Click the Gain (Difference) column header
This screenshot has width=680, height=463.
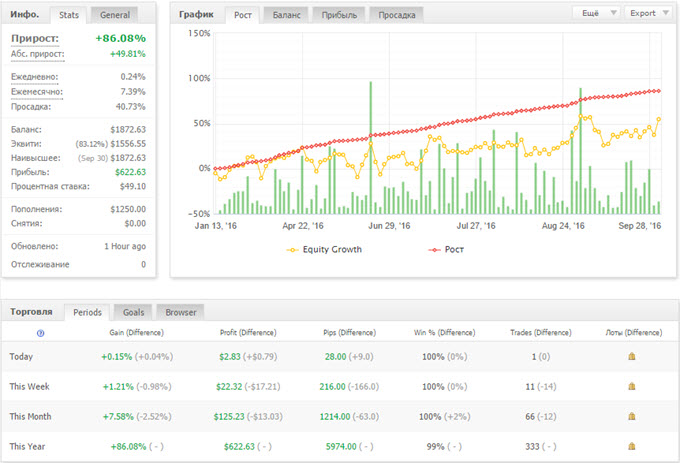(136, 333)
